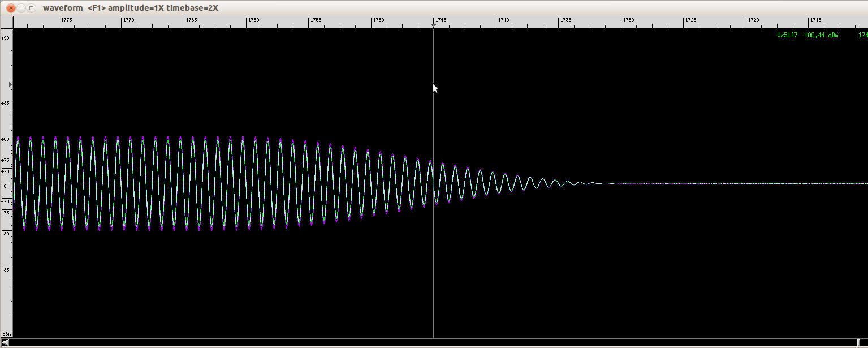
Task: Click the 1730 label on the time ruler
Action: 629,20
